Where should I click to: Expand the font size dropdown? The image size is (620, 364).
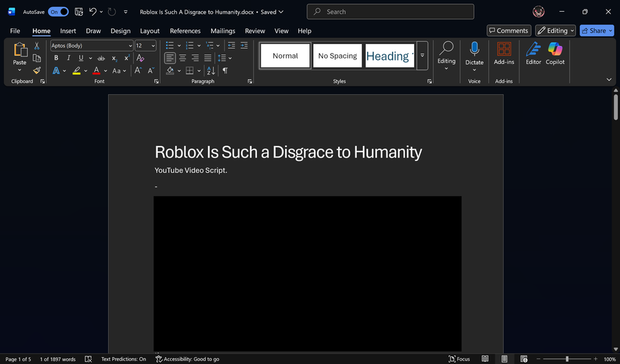pyautogui.click(x=153, y=45)
